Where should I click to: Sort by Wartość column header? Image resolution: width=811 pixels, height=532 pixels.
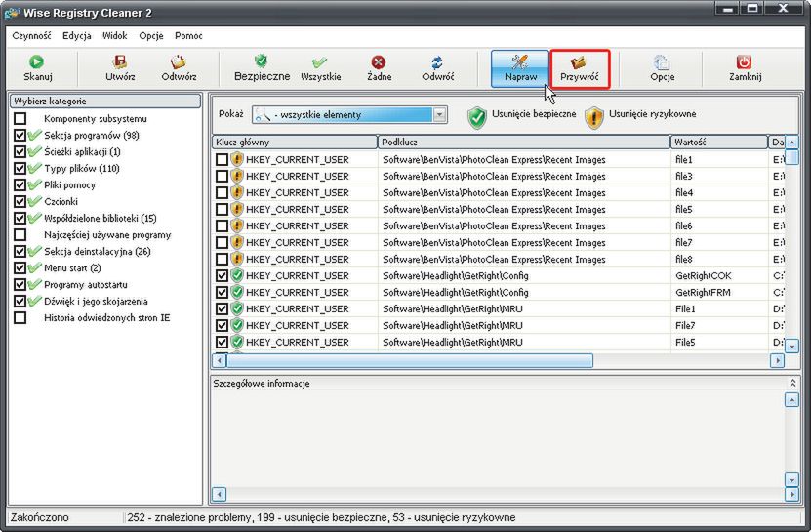coord(719,142)
